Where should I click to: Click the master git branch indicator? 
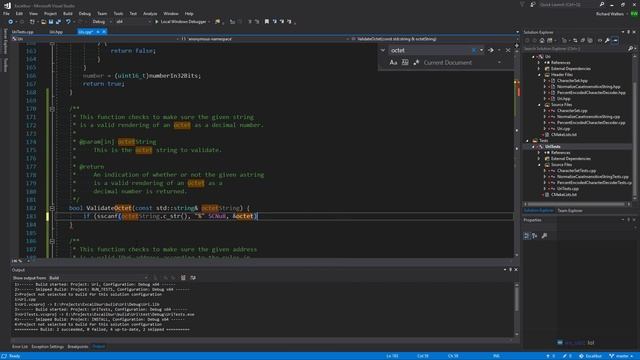(621, 356)
